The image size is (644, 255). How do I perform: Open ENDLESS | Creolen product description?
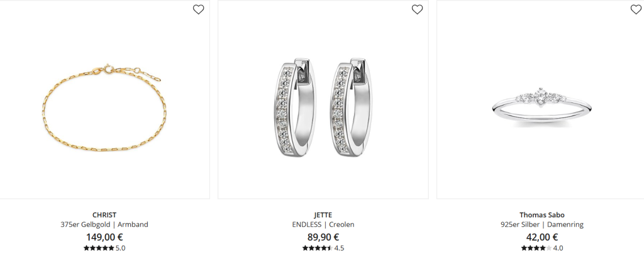[x=323, y=225]
